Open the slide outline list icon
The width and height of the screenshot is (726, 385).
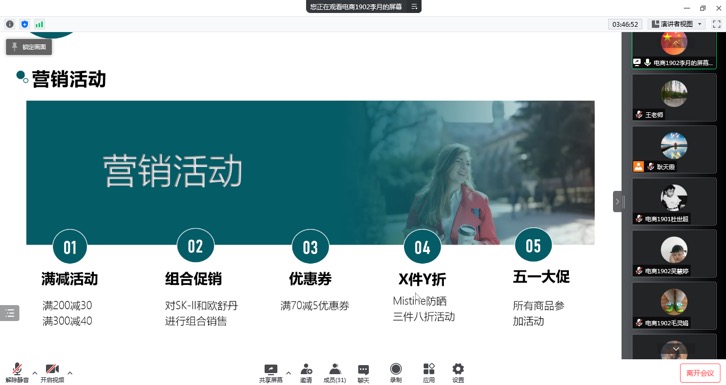pos(9,313)
